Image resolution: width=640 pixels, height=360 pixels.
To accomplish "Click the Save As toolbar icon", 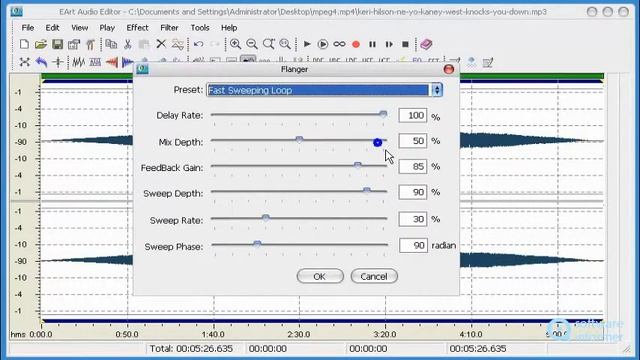I will tap(74, 44).
